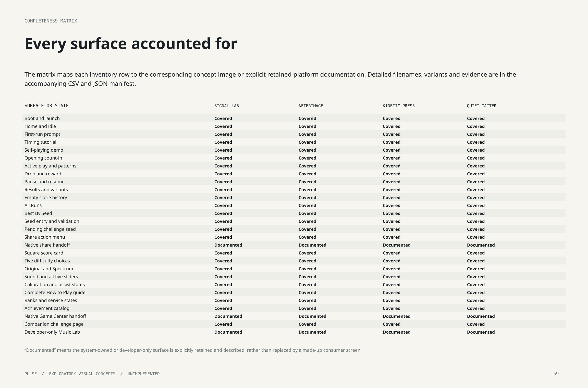This screenshot has width=588, height=388.
Task: Select 'Native Game Center handoff' row label
Action: pos(55,316)
